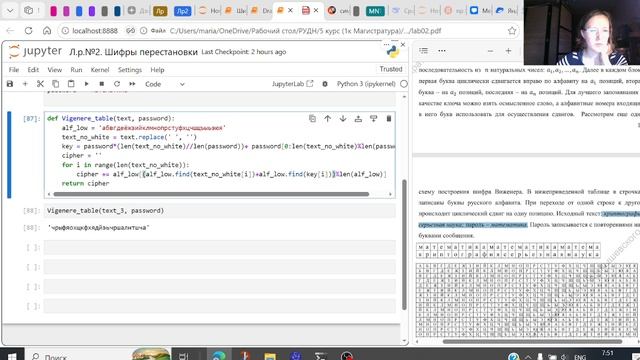Restart the kernel using the circular arrow icon
This screenshot has width=640, height=360.
tap(117, 84)
